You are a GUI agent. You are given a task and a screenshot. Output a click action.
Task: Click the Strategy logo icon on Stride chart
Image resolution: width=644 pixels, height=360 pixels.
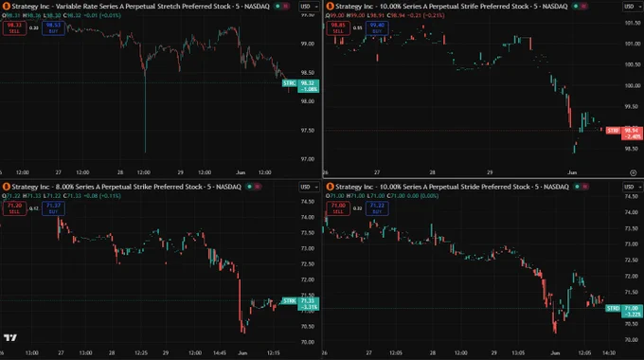330,187
